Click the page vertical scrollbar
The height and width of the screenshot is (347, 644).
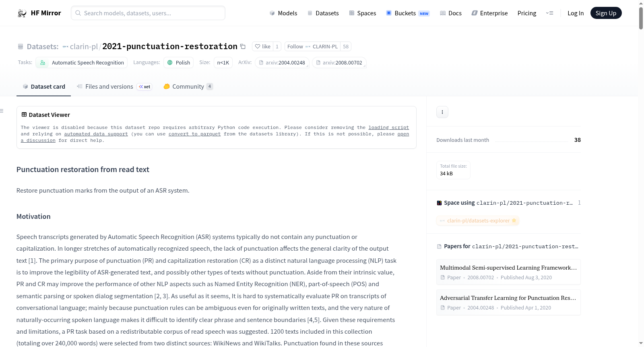[641, 173]
